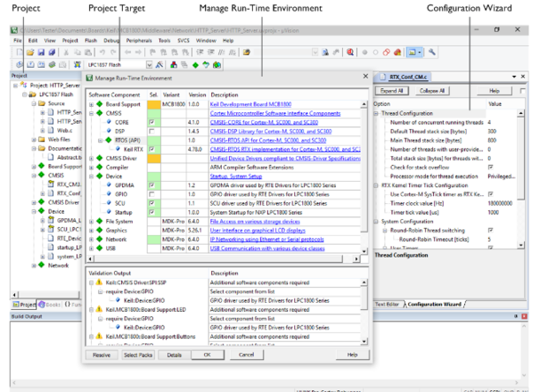
Task: Open Options for Target wand icon
Action: coord(159,65)
